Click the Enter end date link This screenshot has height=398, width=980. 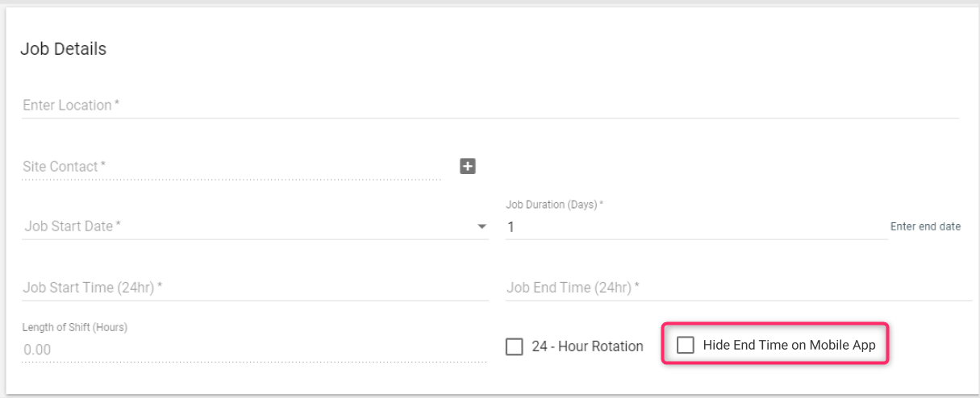(x=925, y=226)
